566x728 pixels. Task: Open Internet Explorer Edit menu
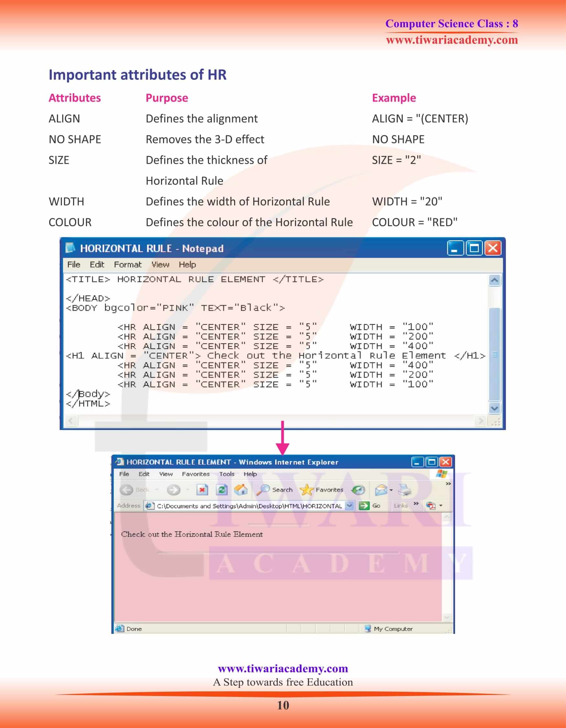pyautogui.click(x=144, y=474)
